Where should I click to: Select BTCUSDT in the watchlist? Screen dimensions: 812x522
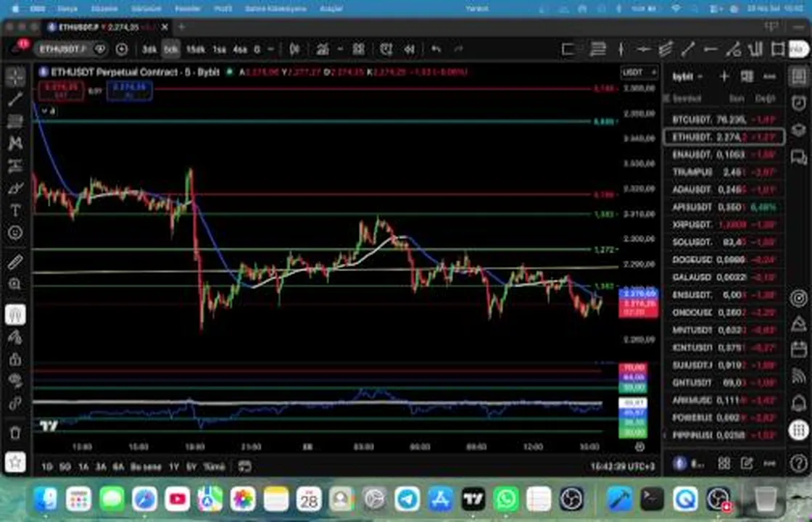pyautogui.click(x=724, y=120)
